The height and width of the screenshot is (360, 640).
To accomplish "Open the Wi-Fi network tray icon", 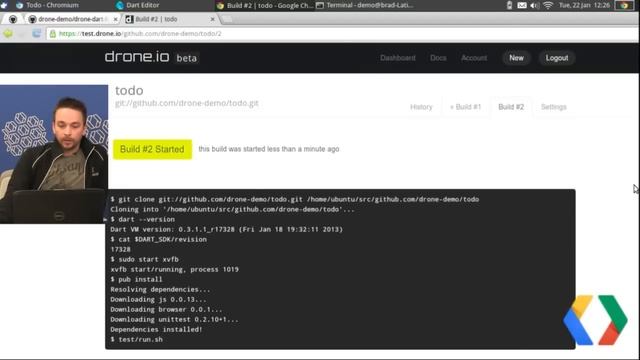I will click(x=548, y=5).
